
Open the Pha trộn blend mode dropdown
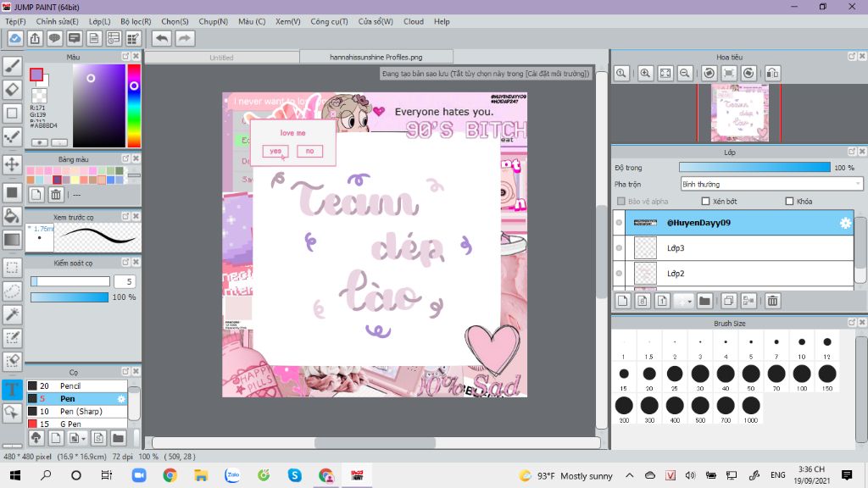point(771,184)
